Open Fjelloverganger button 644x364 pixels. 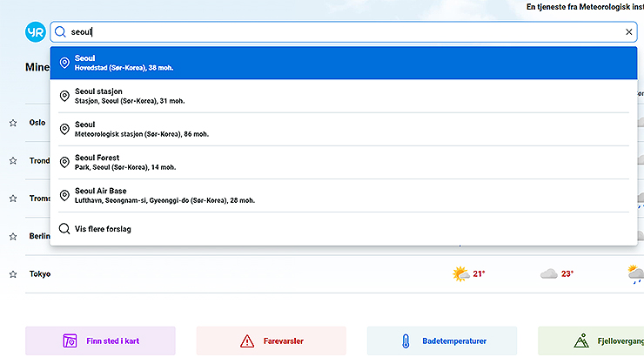coord(591,341)
